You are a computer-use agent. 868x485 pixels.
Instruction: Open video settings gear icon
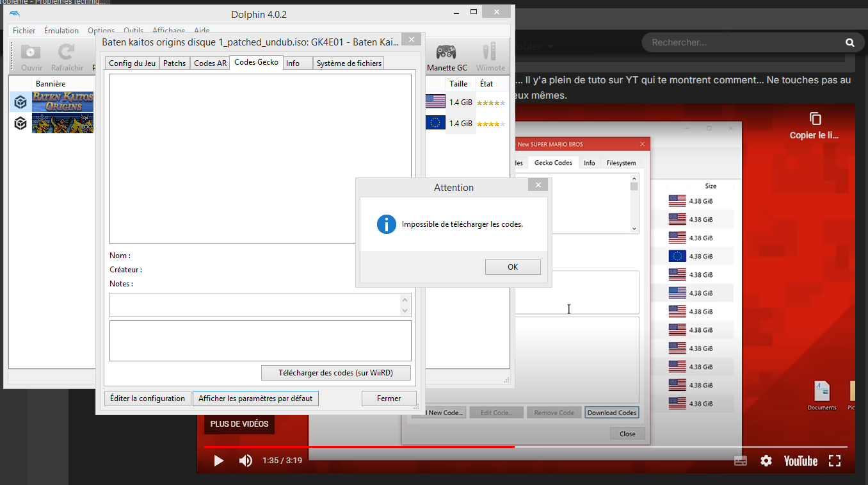pyautogui.click(x=766, y=461)
